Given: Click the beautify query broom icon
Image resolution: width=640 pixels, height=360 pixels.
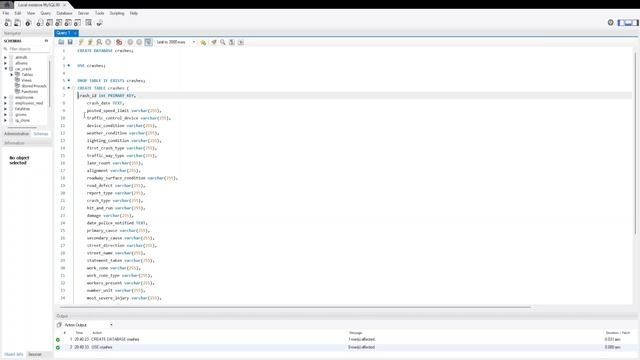Looking at the screenshot, I should pos(214,42).
